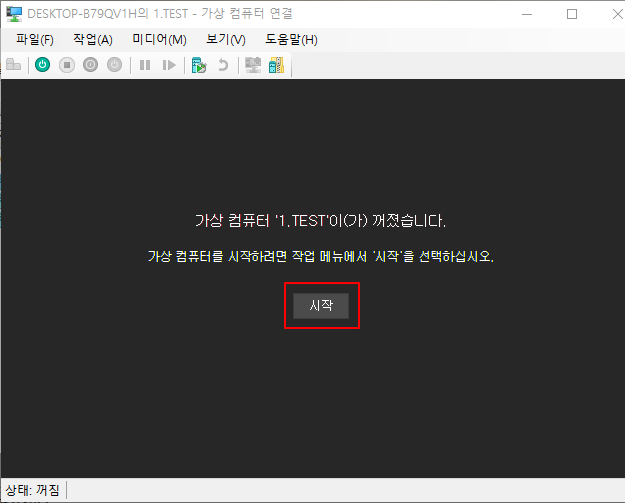Click the Turn Off (stop) toolbar icon
Image resolution: width=625 pixels, height=503 pixels.
pyautogui.click(x=67, y=65)
